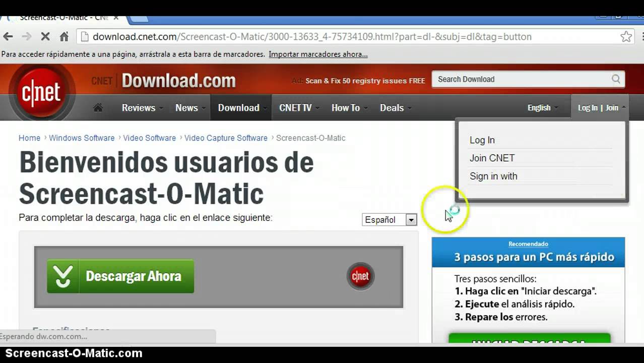644x363 pixels.
Task: Click the Repare los errores step
Action: pyautogui.click(x=501, y=317)
